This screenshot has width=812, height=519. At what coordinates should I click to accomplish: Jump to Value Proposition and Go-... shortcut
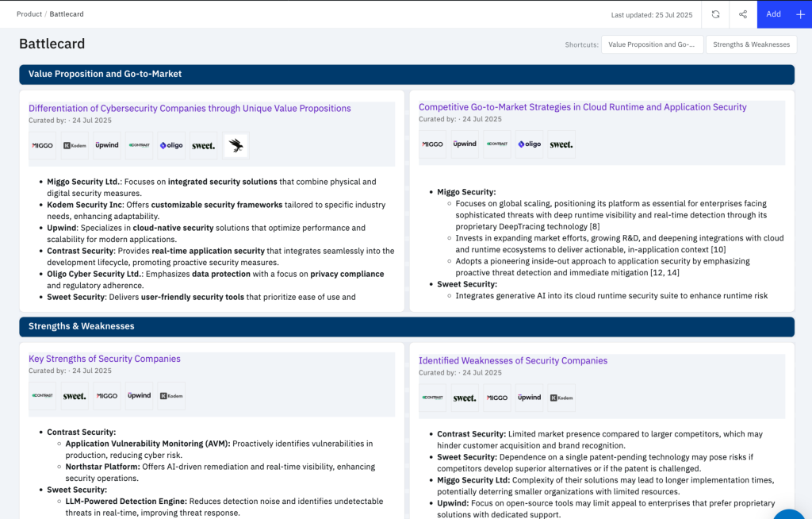click(652, 44)
